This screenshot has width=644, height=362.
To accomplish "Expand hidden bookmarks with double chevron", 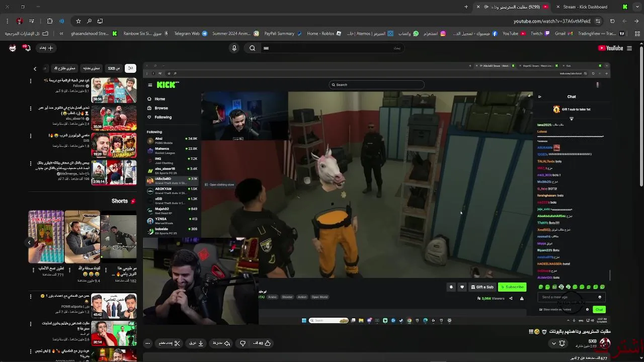I will pos(61,34).
